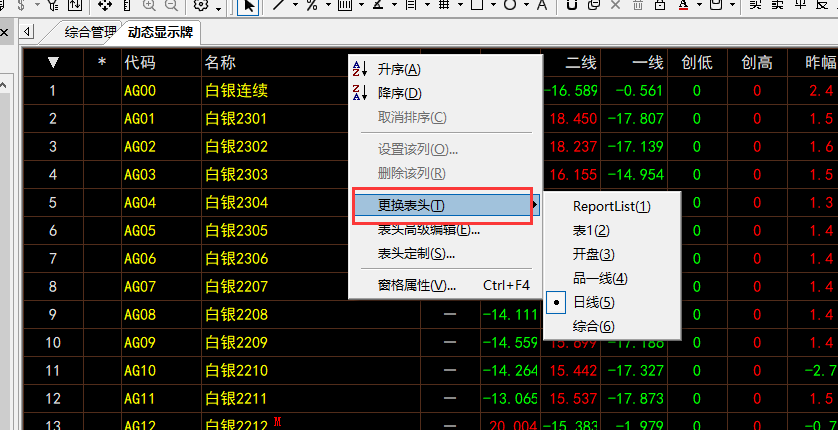Click the tab scroll left arrow button
838x430 pixels.
coord(27,32)
